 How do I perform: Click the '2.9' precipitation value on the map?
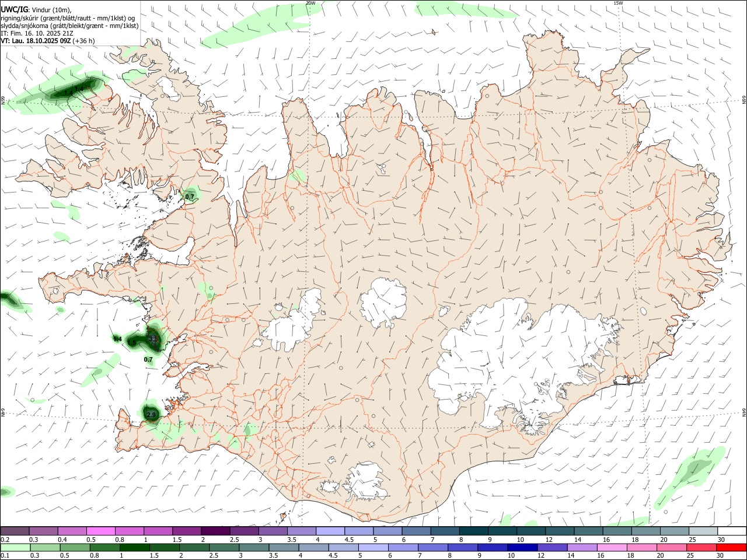pyautogui.click(x=152, y=415)
